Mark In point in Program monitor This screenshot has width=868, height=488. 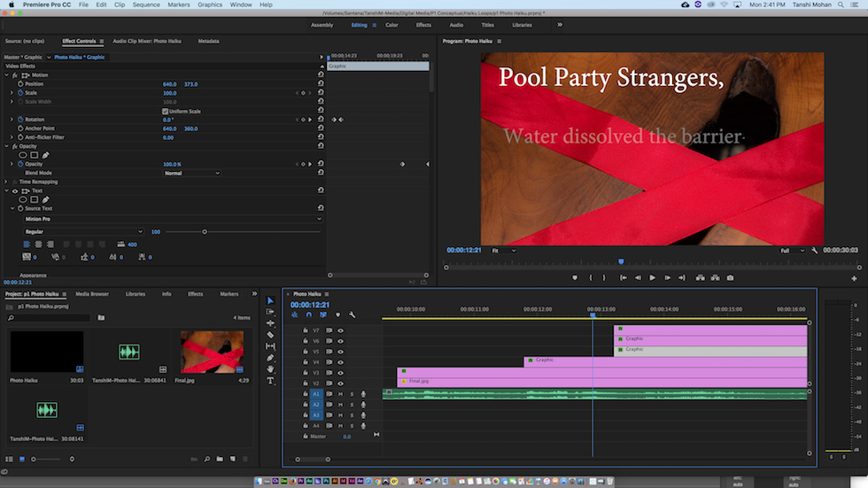(590, 278)
